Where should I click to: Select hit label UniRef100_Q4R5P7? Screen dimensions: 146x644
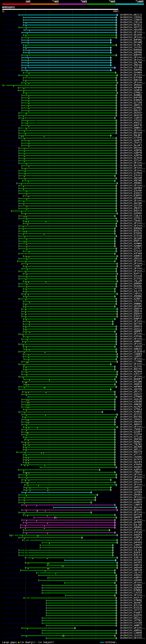coord(131,517)
